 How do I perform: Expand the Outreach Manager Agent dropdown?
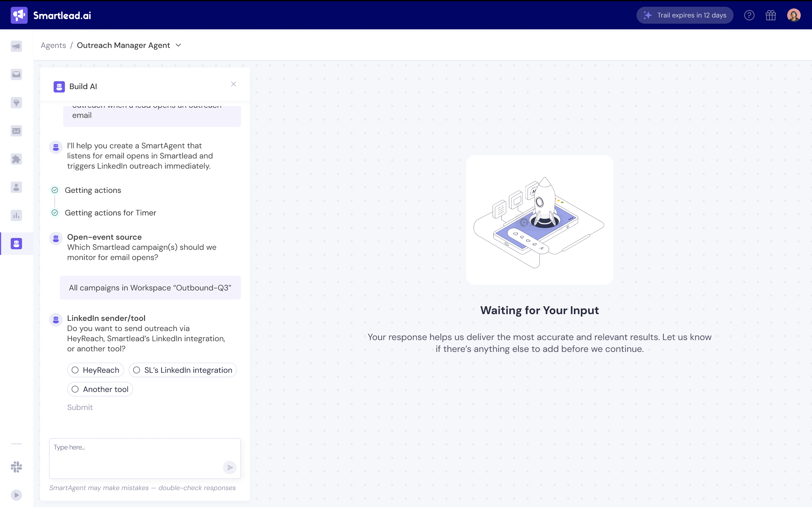pyautogui.click(x=178, y=45)
